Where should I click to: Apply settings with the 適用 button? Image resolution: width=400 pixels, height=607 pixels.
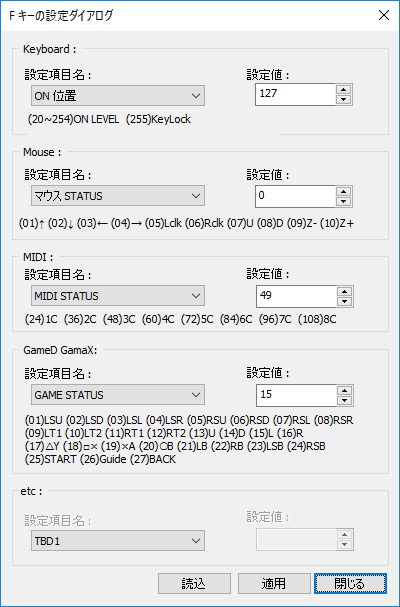click(x=274, y=583)
